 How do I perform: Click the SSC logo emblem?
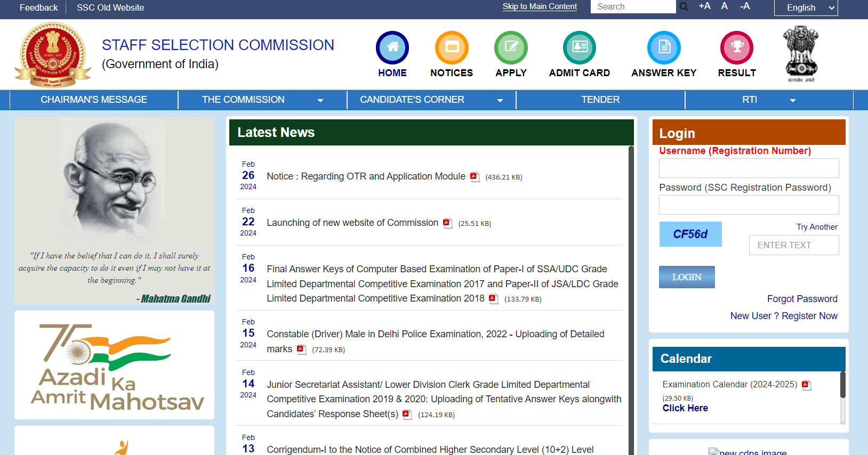52,54
